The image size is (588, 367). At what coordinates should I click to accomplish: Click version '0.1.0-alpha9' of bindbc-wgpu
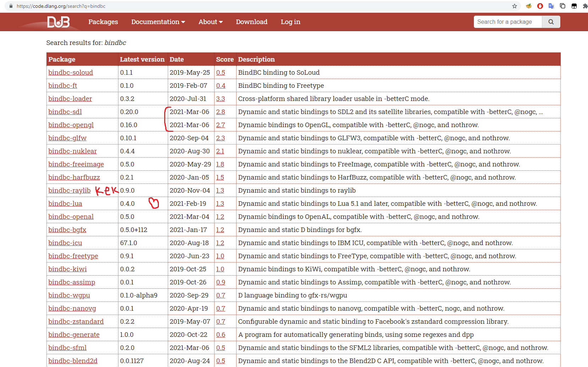point(139,295)
